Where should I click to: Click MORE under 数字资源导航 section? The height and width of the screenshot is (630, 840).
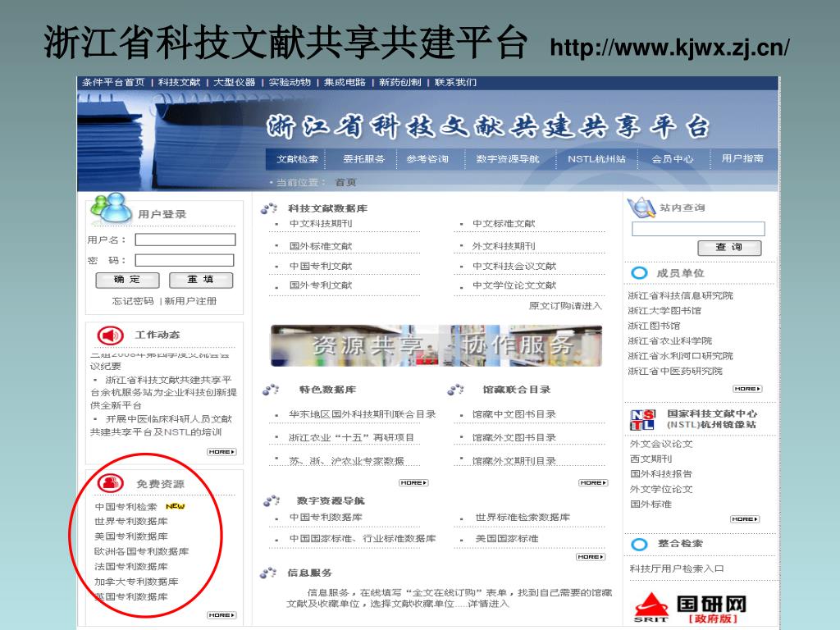coord(591,557)
